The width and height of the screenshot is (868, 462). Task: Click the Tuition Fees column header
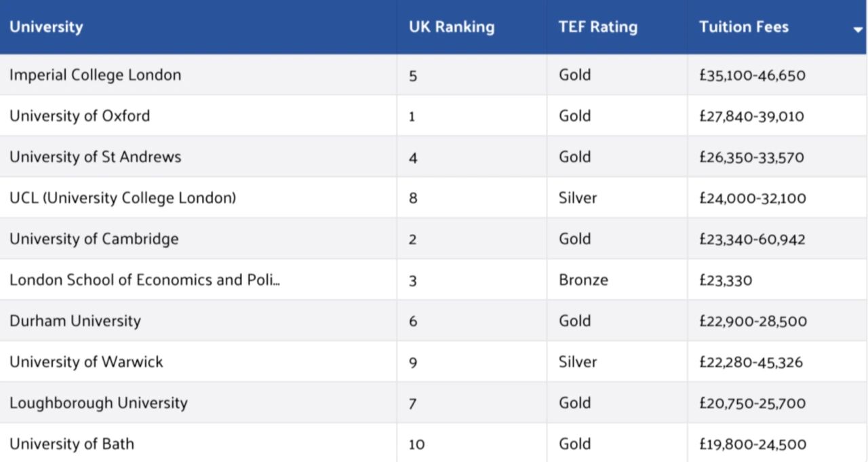[744, 27]
